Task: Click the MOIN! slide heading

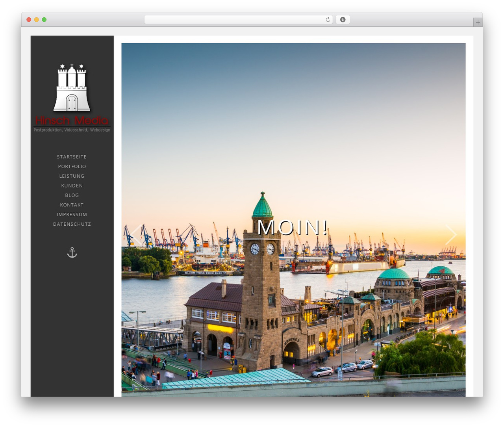Action: tap(293, 227)
